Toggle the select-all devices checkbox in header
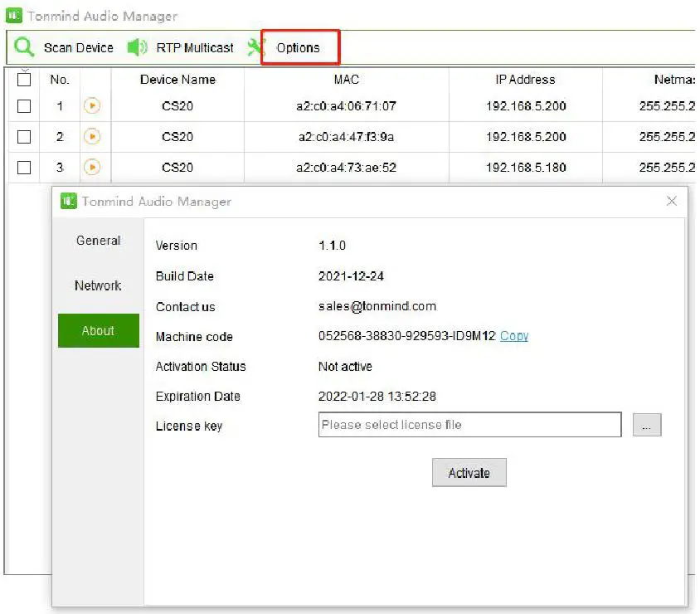Image resolution: width=700 pixels, height=614 pixels. click(24, 80)
